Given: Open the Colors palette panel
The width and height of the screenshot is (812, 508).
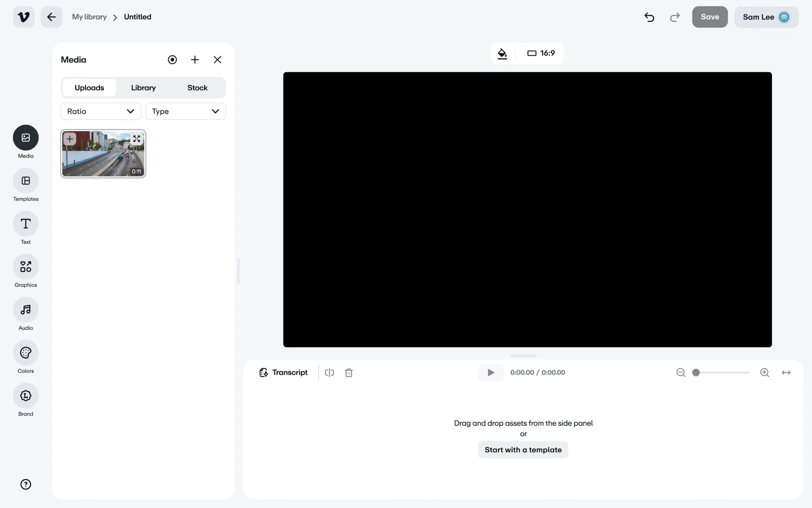Looking at the screenshot, I should click(25, 353).
